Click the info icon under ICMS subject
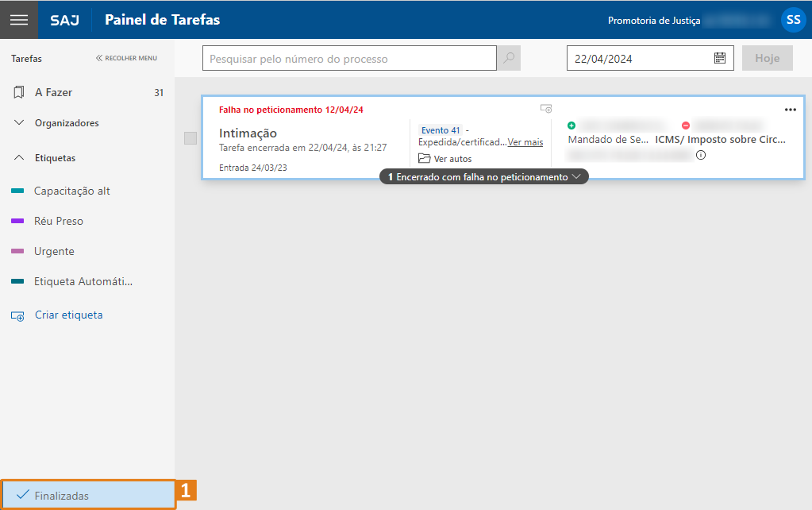Screen dimensions: 812x510 point(701,156)
